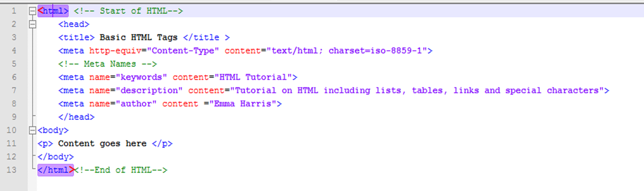
Task: Collapse the head section fold marker
Action: tap(32, 24)
